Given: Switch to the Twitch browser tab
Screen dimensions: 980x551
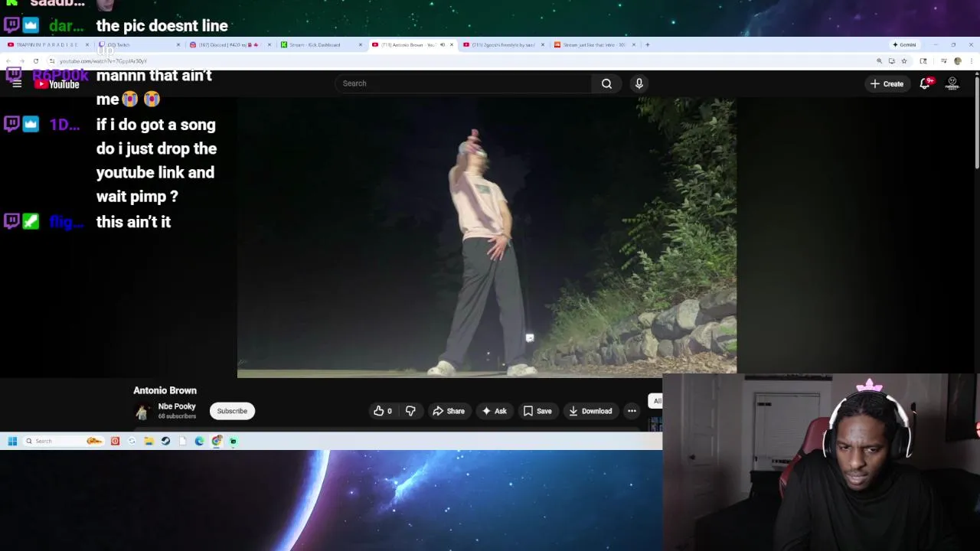Looking at the screenshot, I should pos(138,44).
